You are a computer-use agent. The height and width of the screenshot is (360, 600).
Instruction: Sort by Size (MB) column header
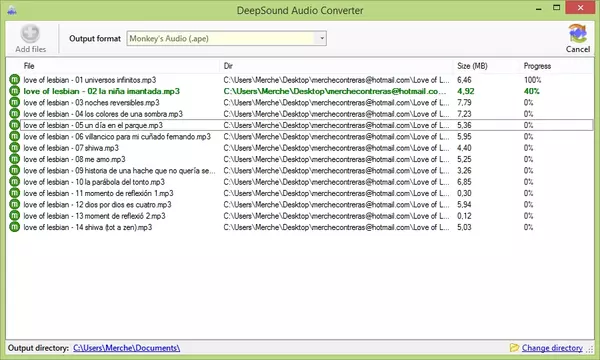pos(472,66)
